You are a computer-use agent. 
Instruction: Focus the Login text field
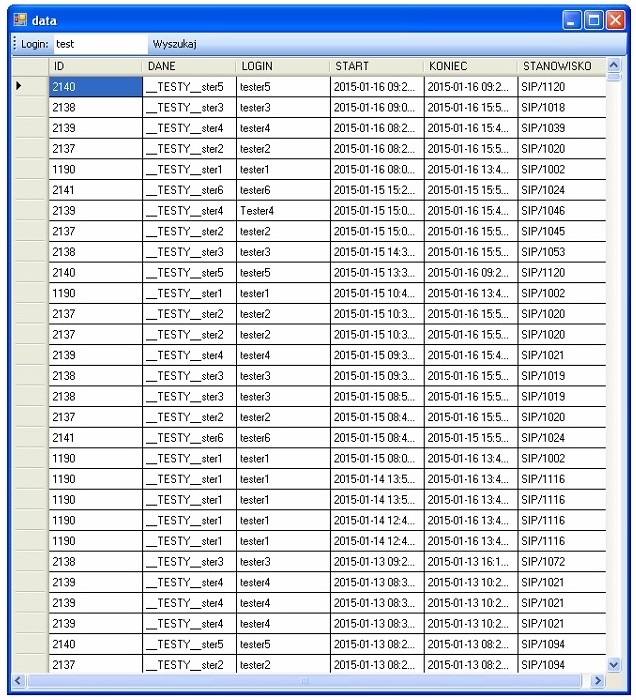[x=100, y=44]
